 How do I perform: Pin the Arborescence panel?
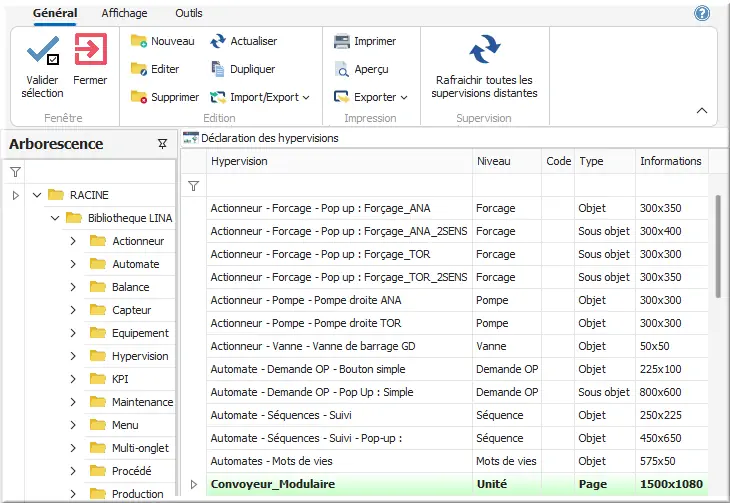pos(162,144)
